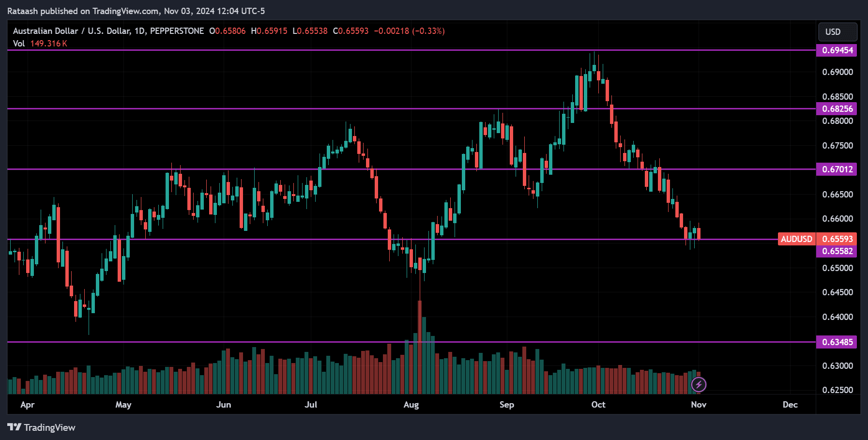This screenshot has width=868, height=440.
Task: Click the 0.66000 price axis tick
Action: pyautogui.click(x=838, y=219)
